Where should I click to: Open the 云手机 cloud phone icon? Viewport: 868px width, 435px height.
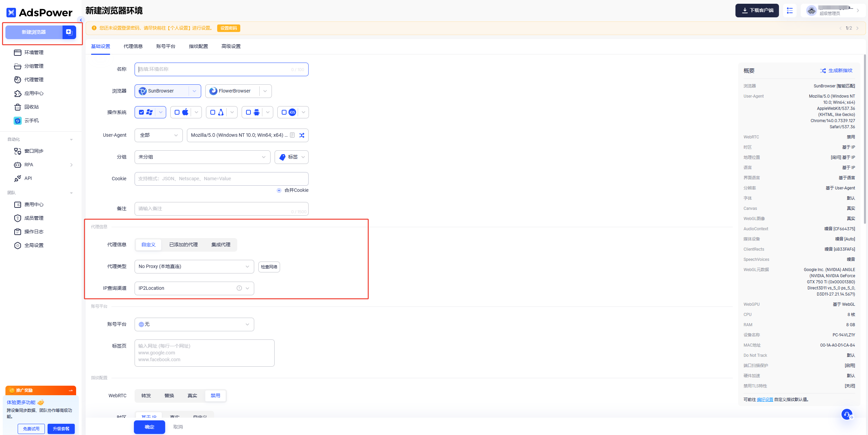(18, 121)
